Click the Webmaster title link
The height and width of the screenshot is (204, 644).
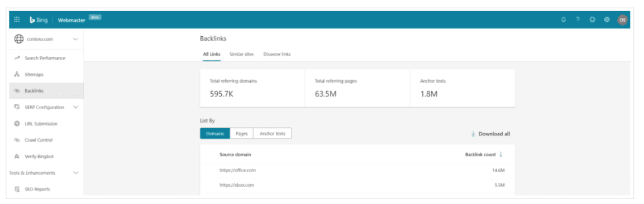tap(71, 20)
